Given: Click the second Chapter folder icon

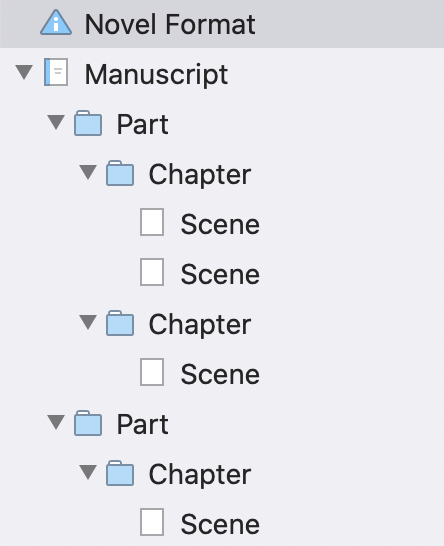Looking at the screenshot, I should click(x=120, y=323).
